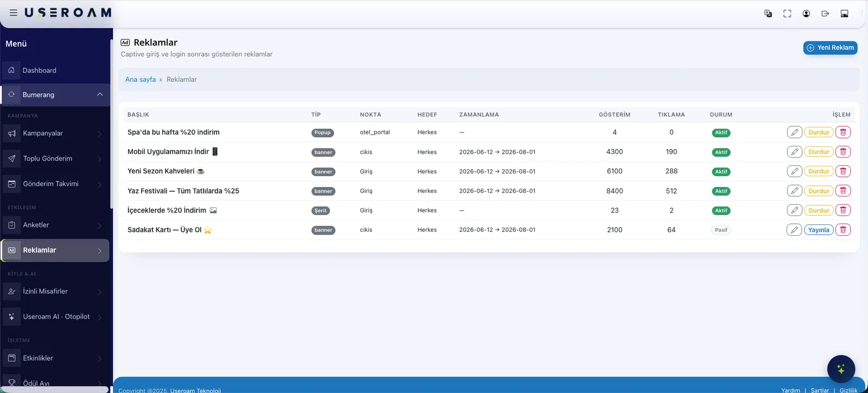The height and width of the screenshot is (393, 868).
Task: Toggle the hamburger menu icon
Action: click(x=14, y=12)
